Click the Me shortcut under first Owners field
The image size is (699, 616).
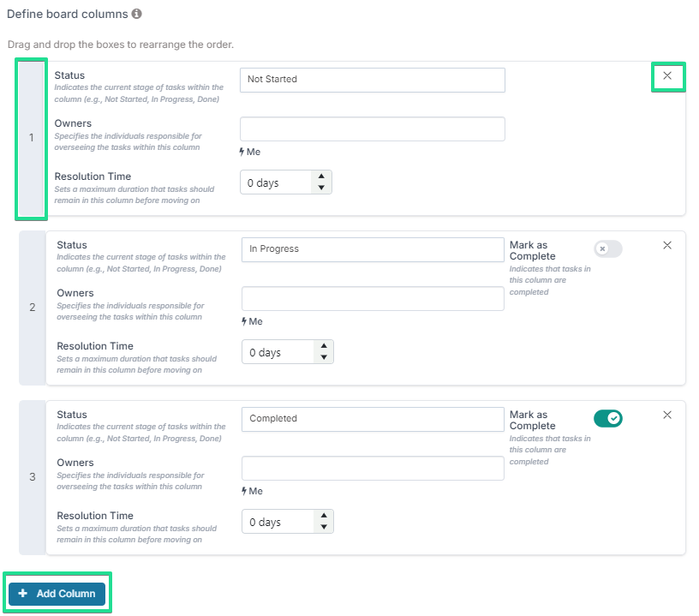pos(250,152)
